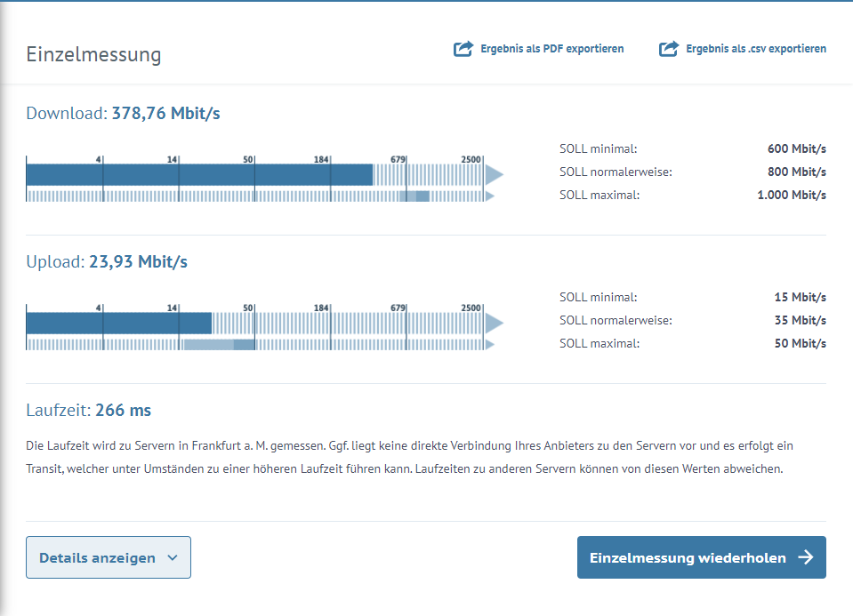Click the filled Upload speed progress bar
This screenshot has width=853, height=616.
click(x=118, y=323)
